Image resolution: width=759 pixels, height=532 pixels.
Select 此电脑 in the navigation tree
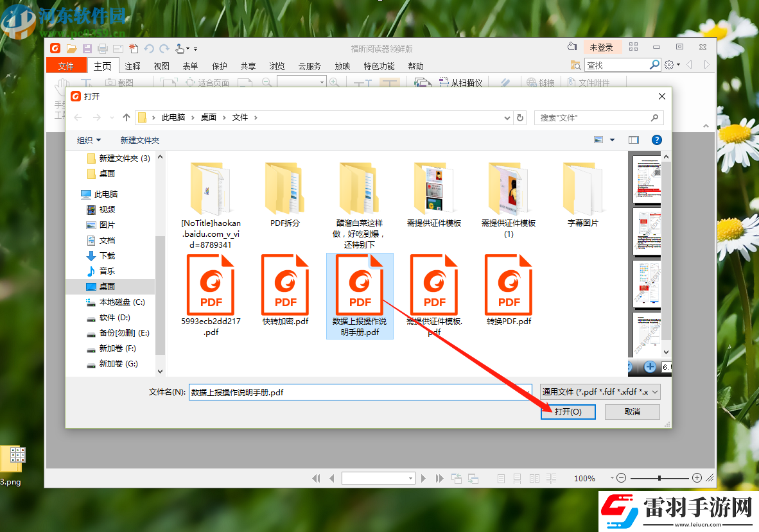[100, 194]
